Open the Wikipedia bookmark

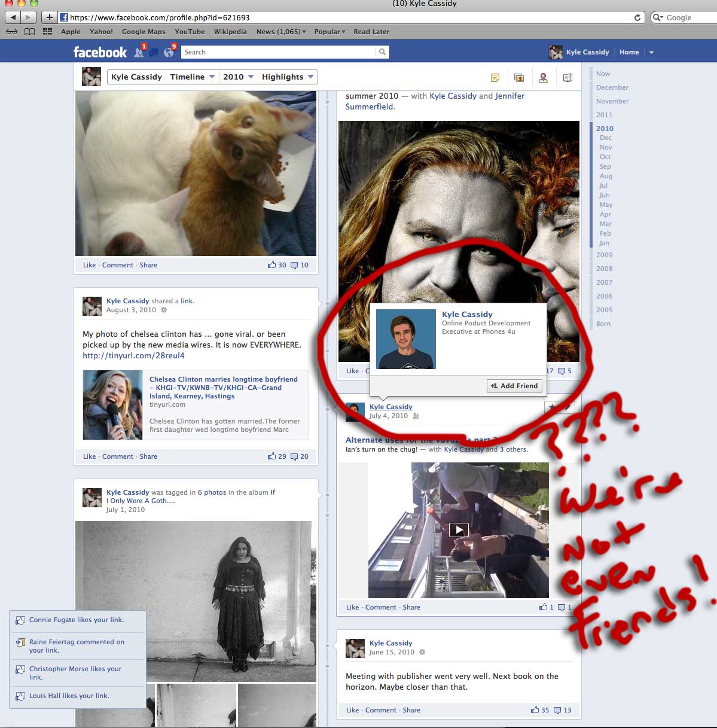click(x=230, y=32)
